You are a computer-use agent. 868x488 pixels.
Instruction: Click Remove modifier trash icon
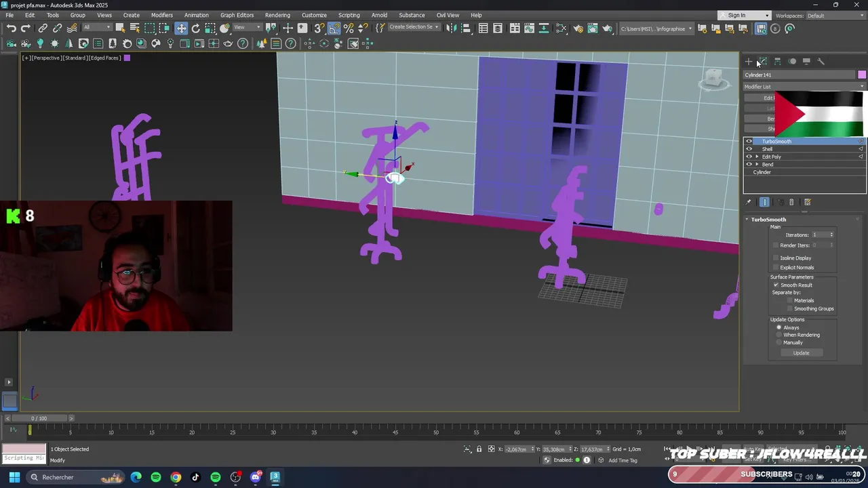791,202
